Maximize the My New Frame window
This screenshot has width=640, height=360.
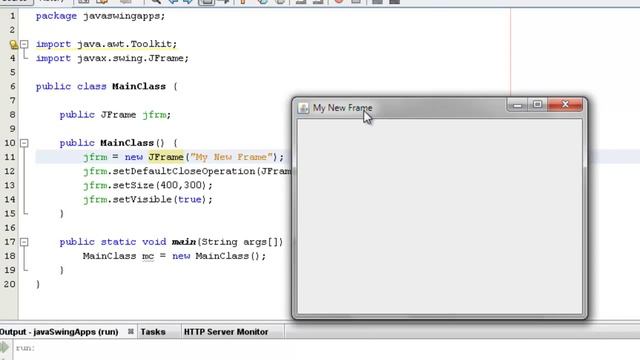click(x=537, y=105)
